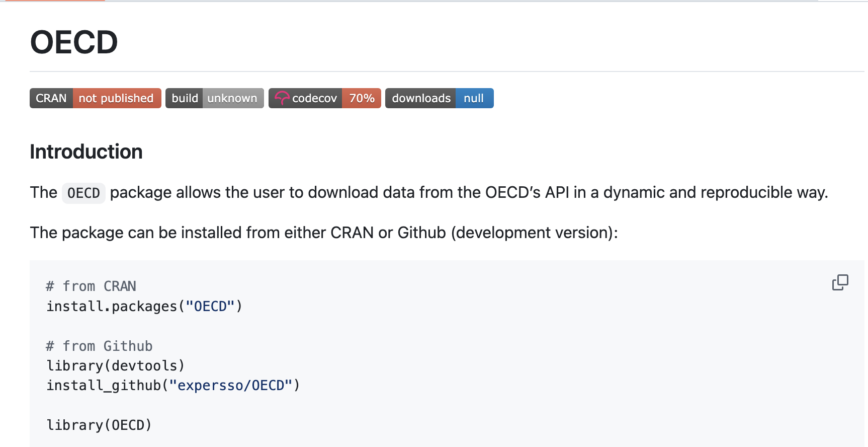Click the phrase 'OECD's API' in intro
Viewport: 868px width, 447px height.
[527, 193]
